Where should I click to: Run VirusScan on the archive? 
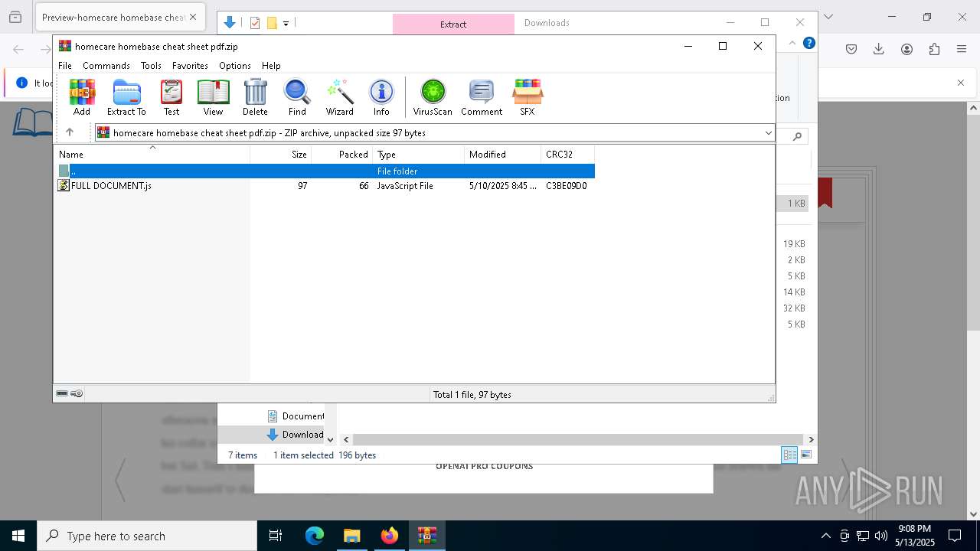click(x=433, y=97)
